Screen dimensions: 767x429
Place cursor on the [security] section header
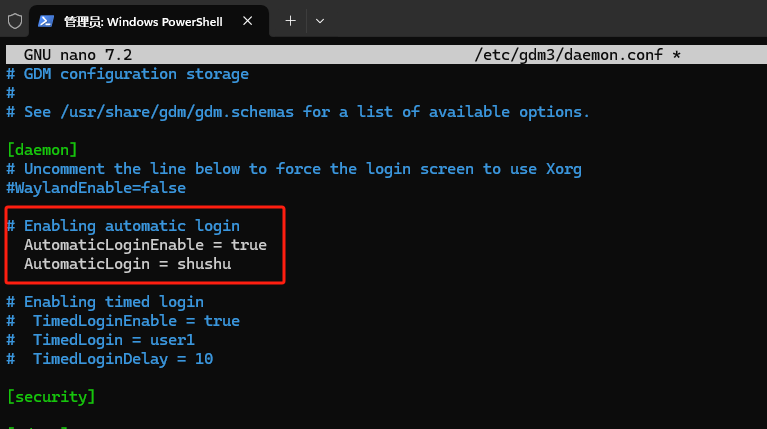50,397
